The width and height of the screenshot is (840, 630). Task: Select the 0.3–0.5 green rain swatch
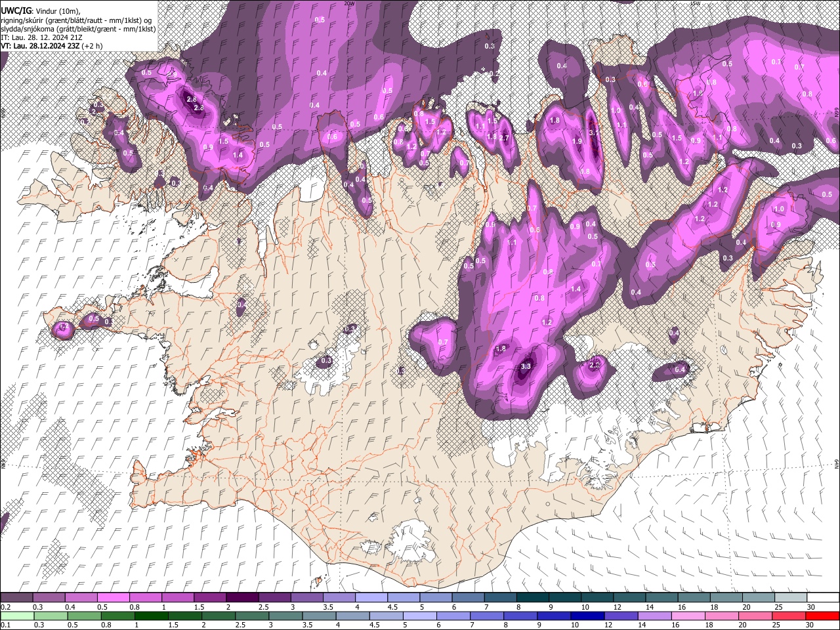(49, 616)
